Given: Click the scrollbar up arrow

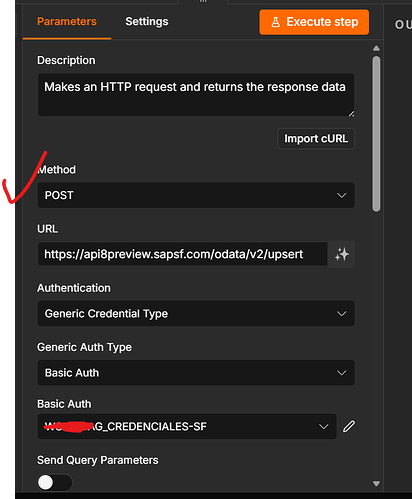Looking at the screenshot, I should click(376, 48).
